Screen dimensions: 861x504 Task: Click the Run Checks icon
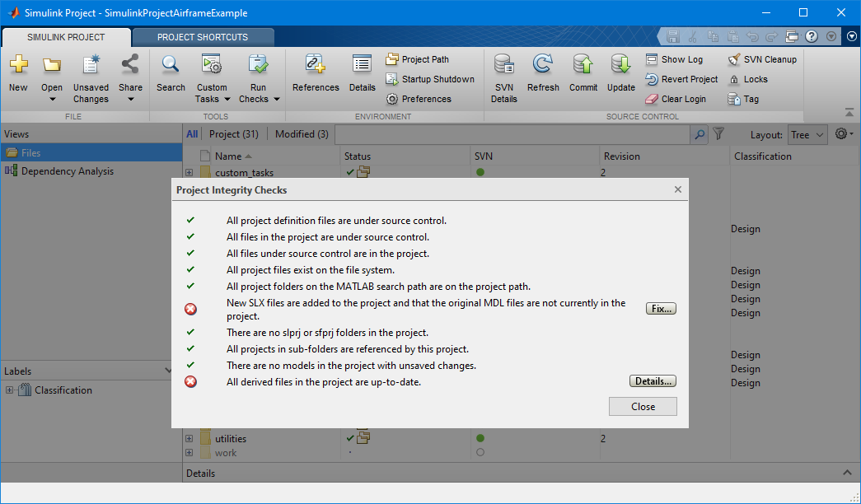point(258,65)
